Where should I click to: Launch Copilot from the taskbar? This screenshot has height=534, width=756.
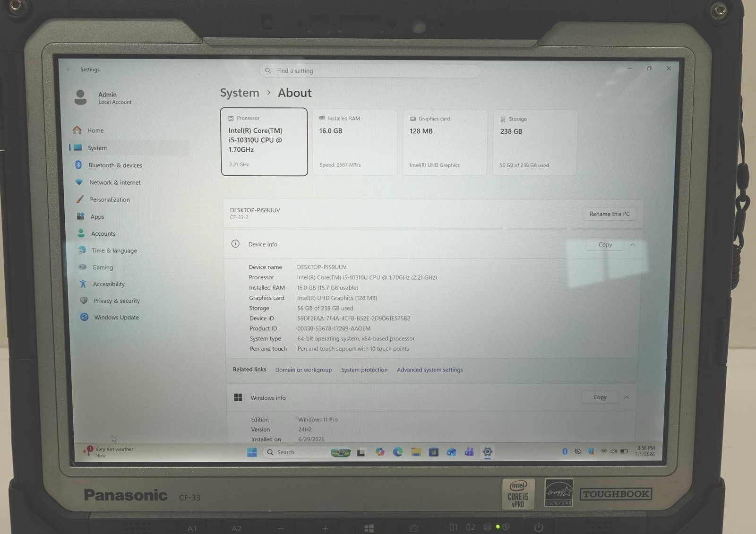[380, 452]
